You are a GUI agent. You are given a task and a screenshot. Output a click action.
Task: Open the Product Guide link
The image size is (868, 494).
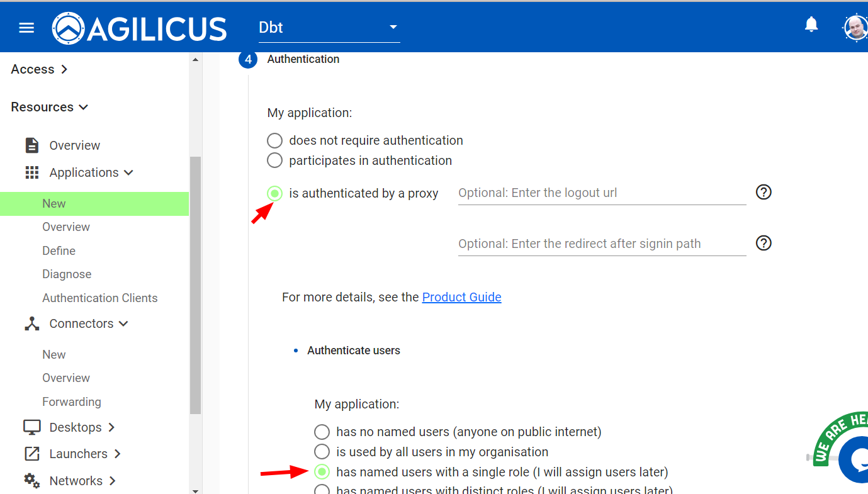pyautogui.click(x=461, y=297)
